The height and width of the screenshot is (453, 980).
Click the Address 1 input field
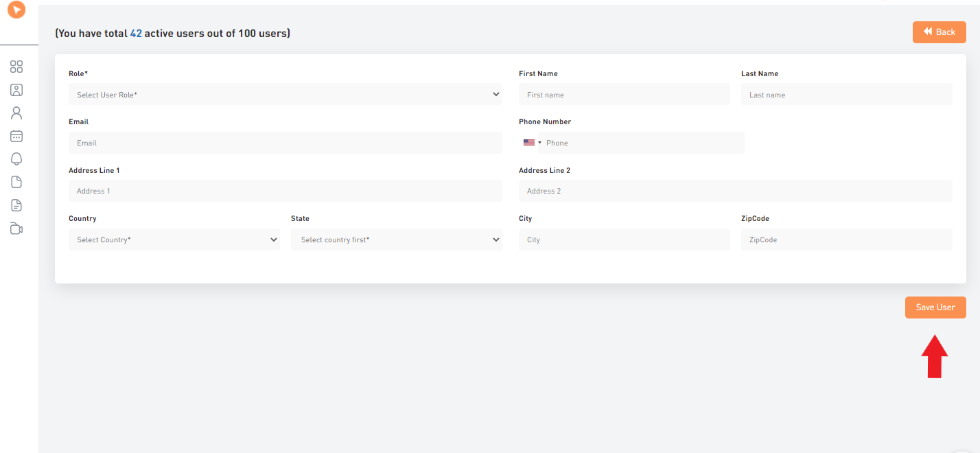(285, 190)
